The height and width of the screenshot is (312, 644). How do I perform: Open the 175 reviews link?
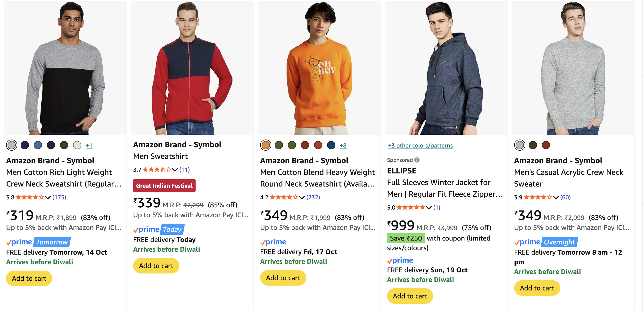[x=59, y=197]
